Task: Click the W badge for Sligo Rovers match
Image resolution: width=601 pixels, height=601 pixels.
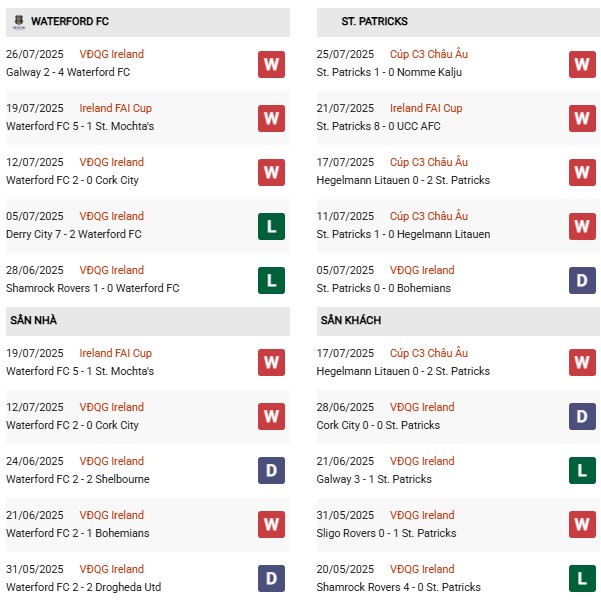Action: pos(582,526)
